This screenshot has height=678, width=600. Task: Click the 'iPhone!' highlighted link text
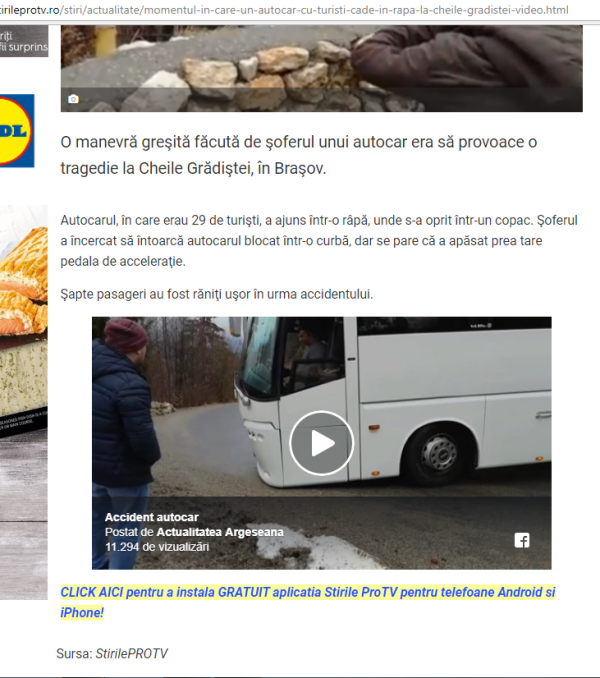click(82, 612)
